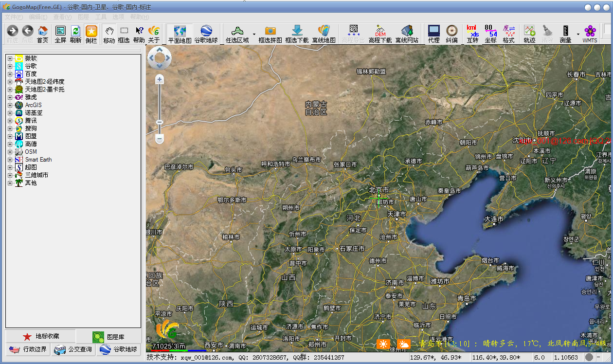Expand the 天地图2-经纬度 tree node
This screenshot has height=364, width=613.
point(10,82)
